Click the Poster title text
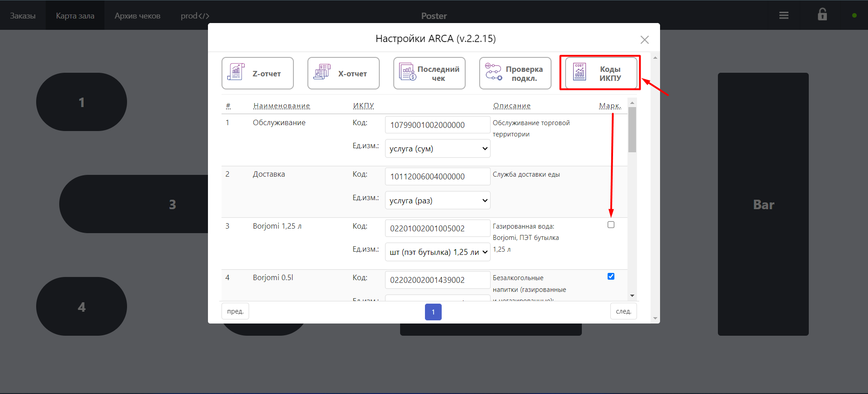Image resolution: width=868 pixels, height=394 pixels. click(x=434, y=16)
